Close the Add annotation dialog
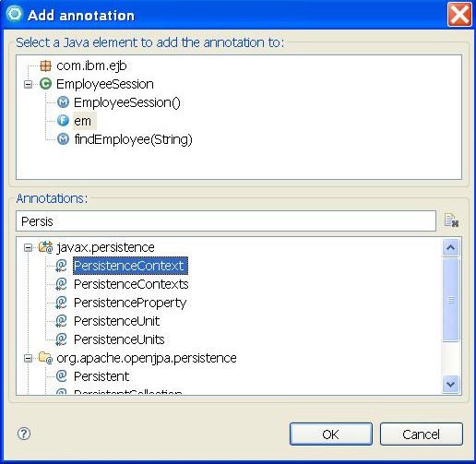Image resolution: width=476 pixels, height=464 pixels. click(x=459, y=14)
